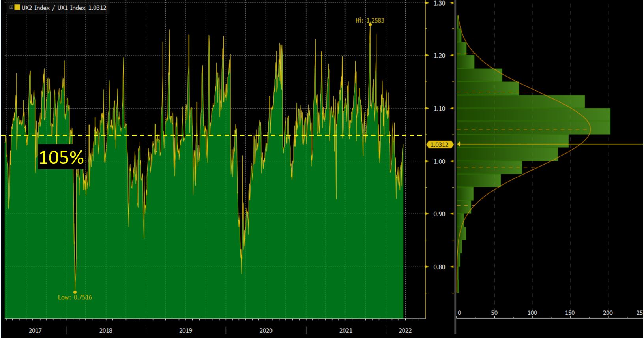
Task: Click the high-point marker dot near Hi label
Action: 370,25
